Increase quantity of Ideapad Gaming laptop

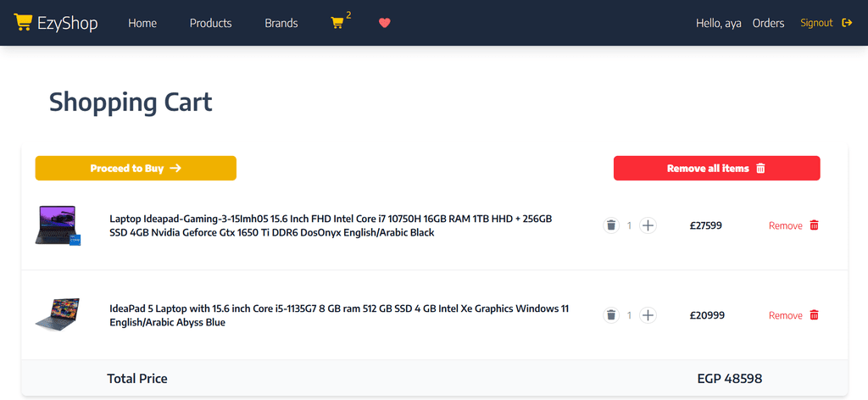click(x=648, y=225)
